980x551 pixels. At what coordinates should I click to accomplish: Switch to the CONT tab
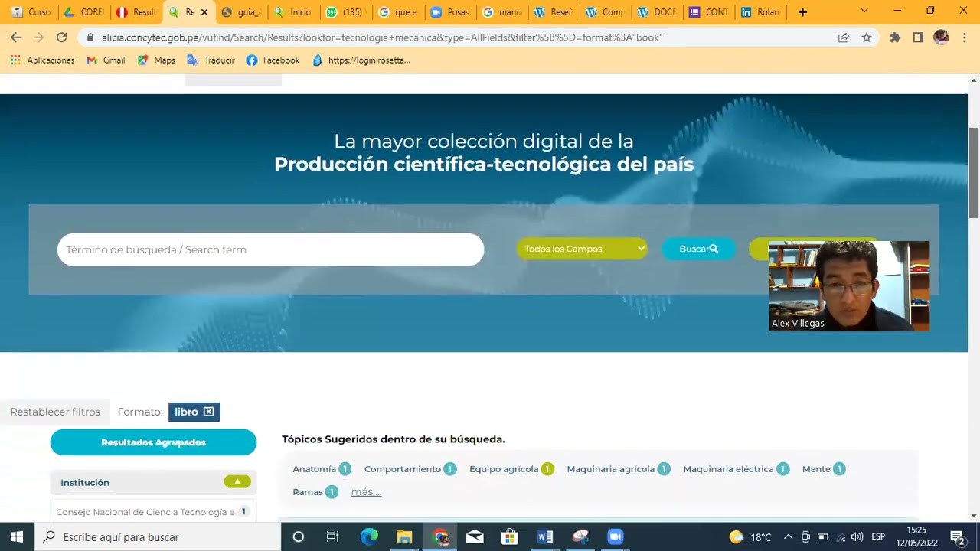coord(708,12)
